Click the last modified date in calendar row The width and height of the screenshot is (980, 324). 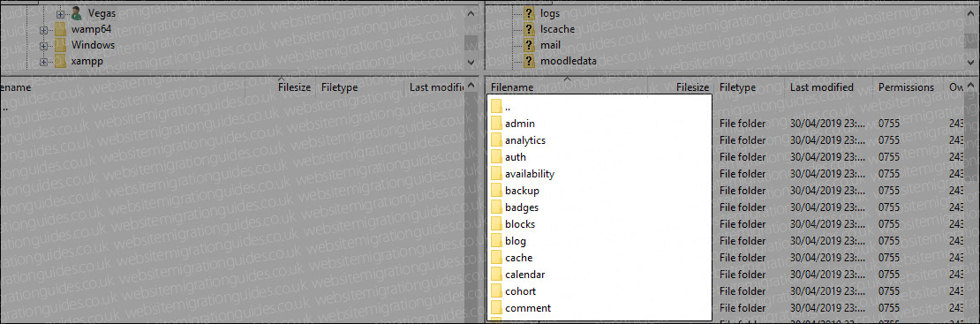(x=827, y=274)
